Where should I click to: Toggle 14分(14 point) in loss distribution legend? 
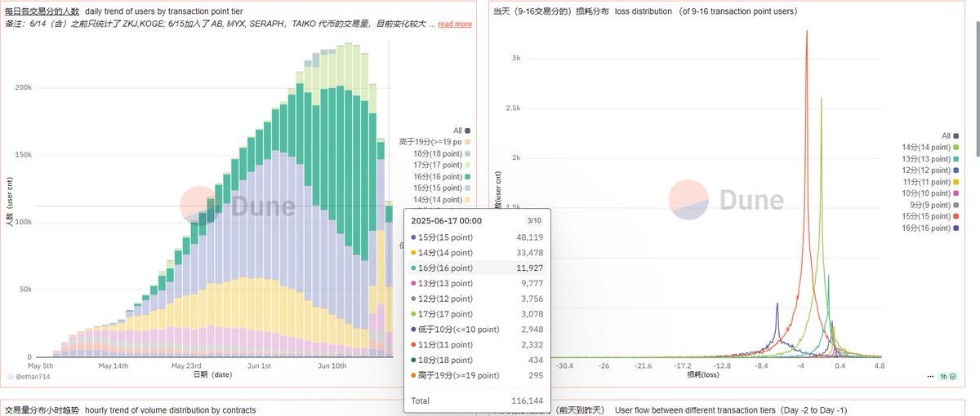(931, 147)
